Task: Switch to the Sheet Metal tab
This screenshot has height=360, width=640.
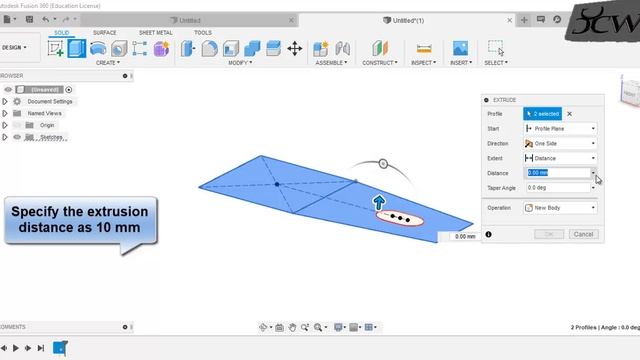Action: [156, 32]
